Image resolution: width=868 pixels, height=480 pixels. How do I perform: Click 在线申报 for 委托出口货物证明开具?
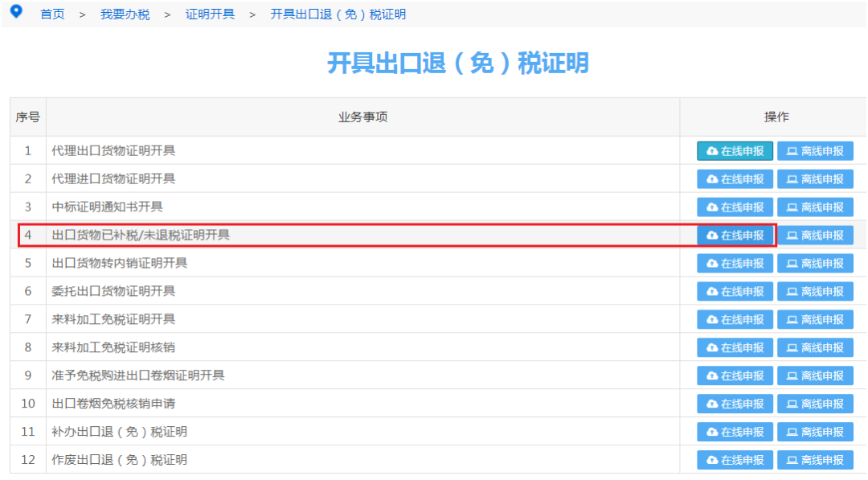(735, 292)
